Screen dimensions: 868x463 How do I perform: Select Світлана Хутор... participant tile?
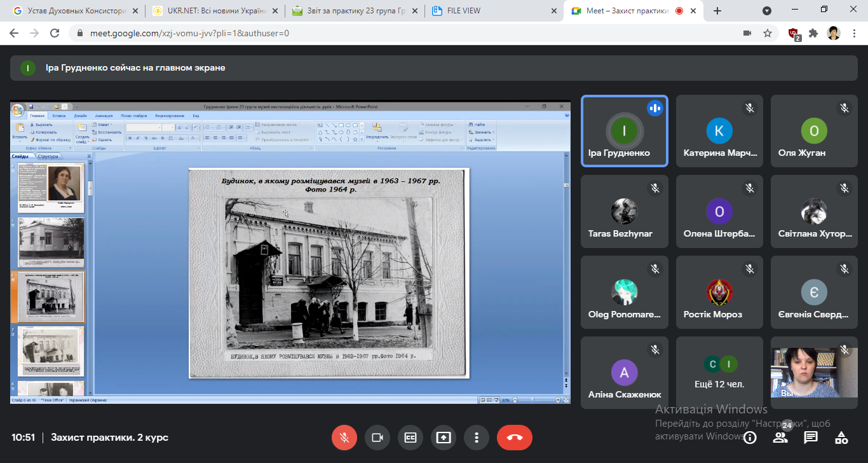click(814, 212)
